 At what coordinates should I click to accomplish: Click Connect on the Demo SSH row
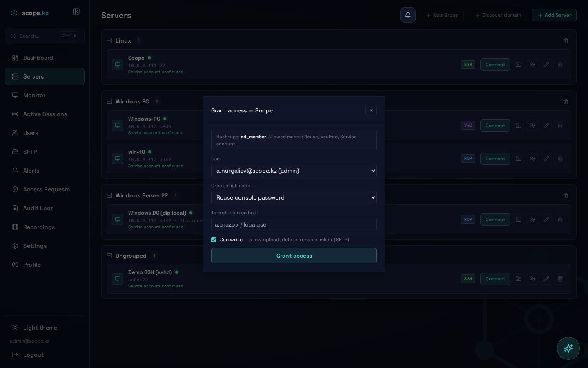(495, 279)
